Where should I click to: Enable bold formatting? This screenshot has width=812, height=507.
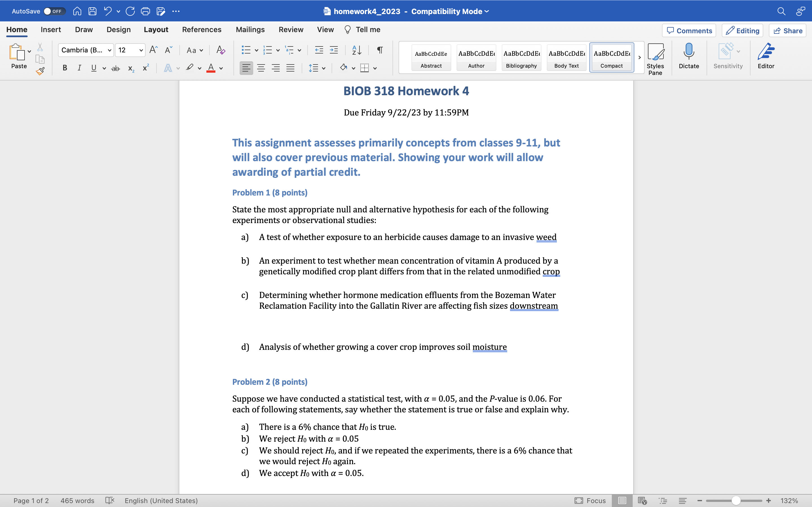click(x=64, y=68)
